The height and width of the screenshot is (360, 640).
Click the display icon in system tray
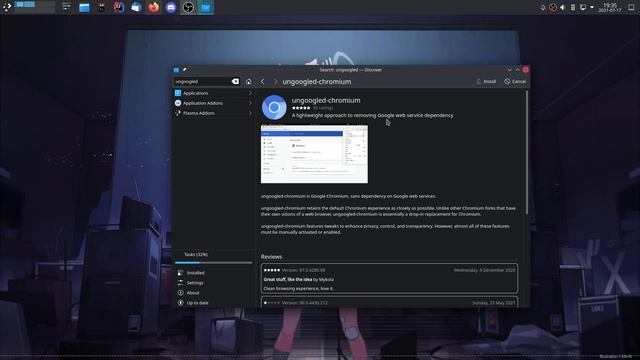click(x=583, y=7)
